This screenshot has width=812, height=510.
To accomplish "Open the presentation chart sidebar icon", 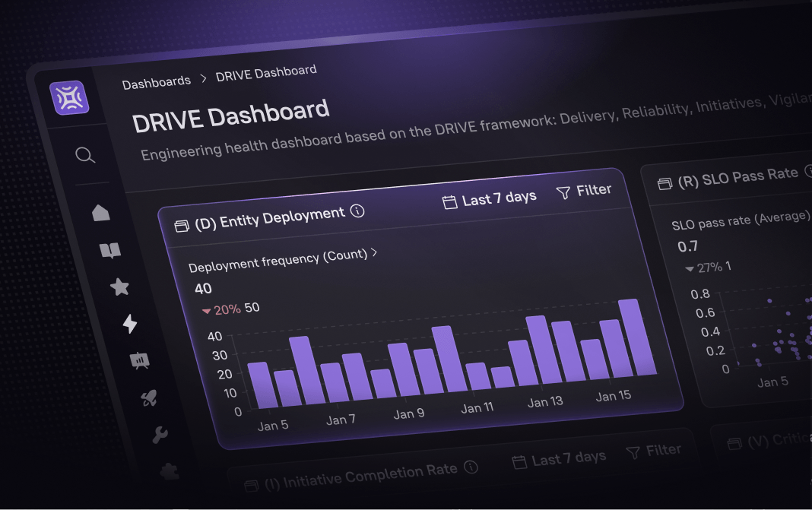I will coord(140,360).
